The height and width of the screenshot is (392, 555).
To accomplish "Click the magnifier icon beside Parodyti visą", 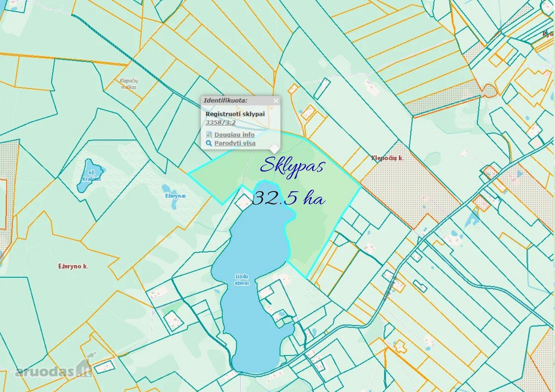I will click(209, 143).
